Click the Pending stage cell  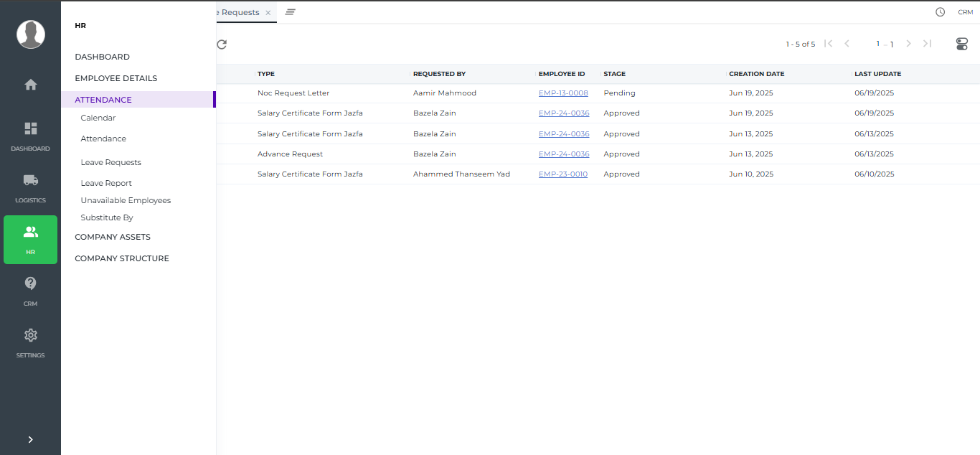tap(620, 93)
